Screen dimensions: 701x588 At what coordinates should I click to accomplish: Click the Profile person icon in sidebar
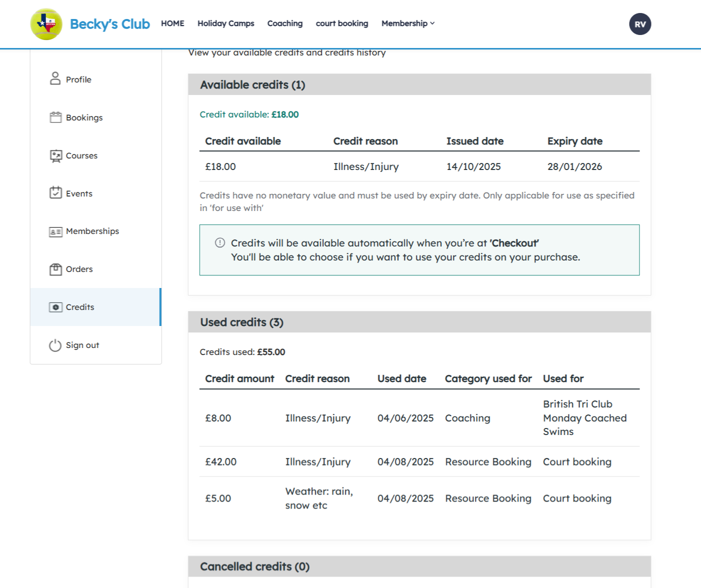tap(55, 79)
